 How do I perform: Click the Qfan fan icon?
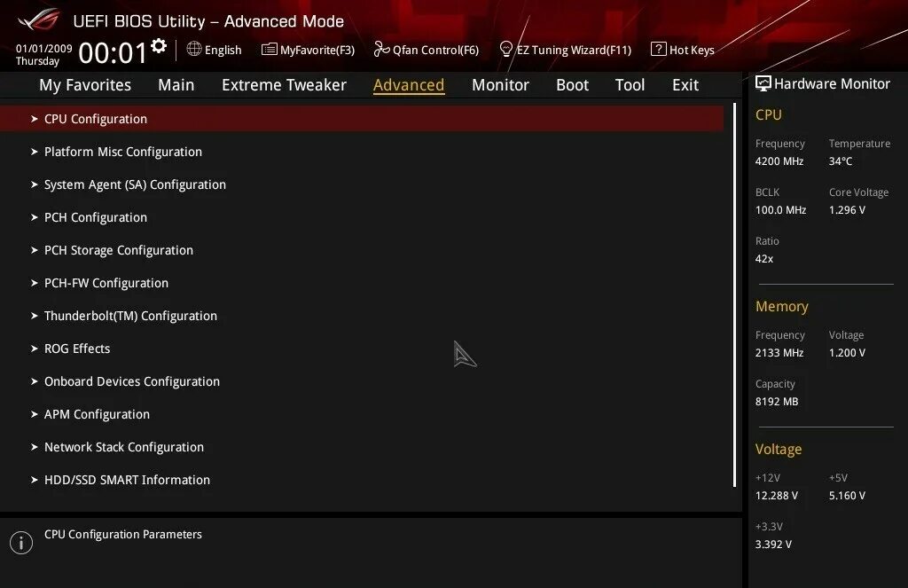click(381, 50)
